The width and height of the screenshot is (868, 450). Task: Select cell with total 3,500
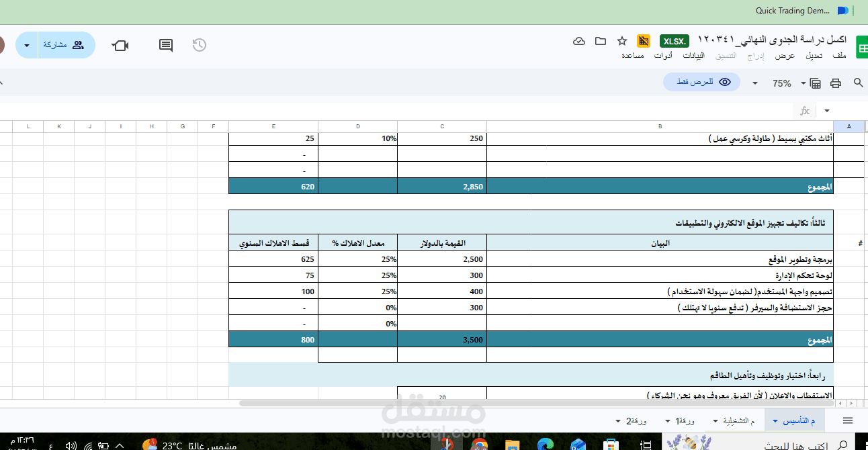[x=442, y=340]
